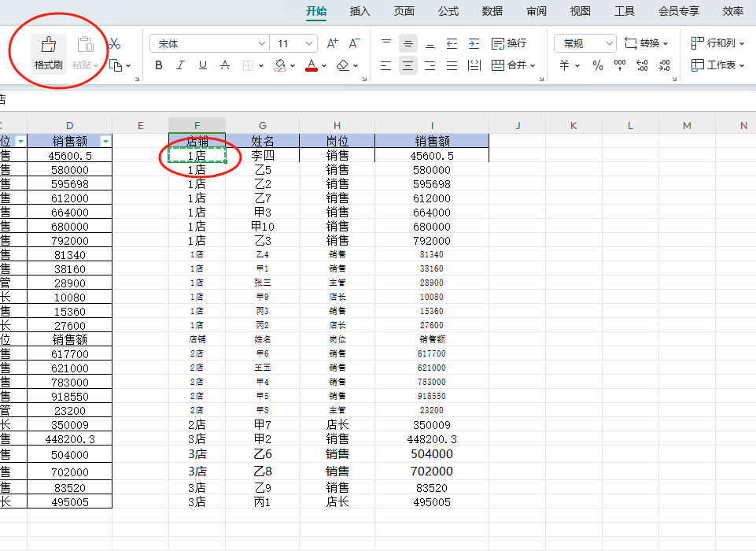This screenshot has height=551, width=756.
Task: Toggle strikethrough formatting
Action: (225, 65)
